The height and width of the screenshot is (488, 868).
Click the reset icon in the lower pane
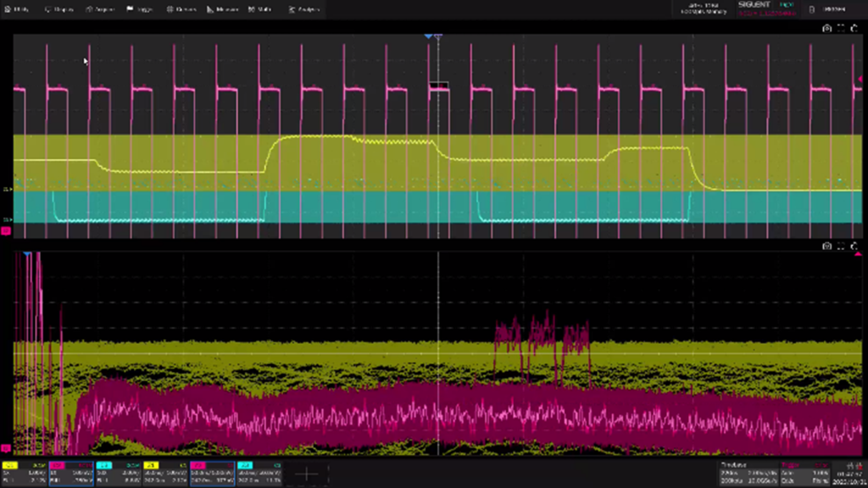click(854, 246)
